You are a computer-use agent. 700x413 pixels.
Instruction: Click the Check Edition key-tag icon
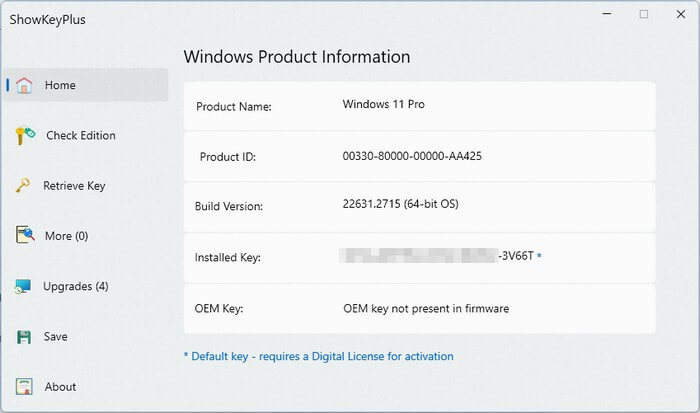click(26, 136)
